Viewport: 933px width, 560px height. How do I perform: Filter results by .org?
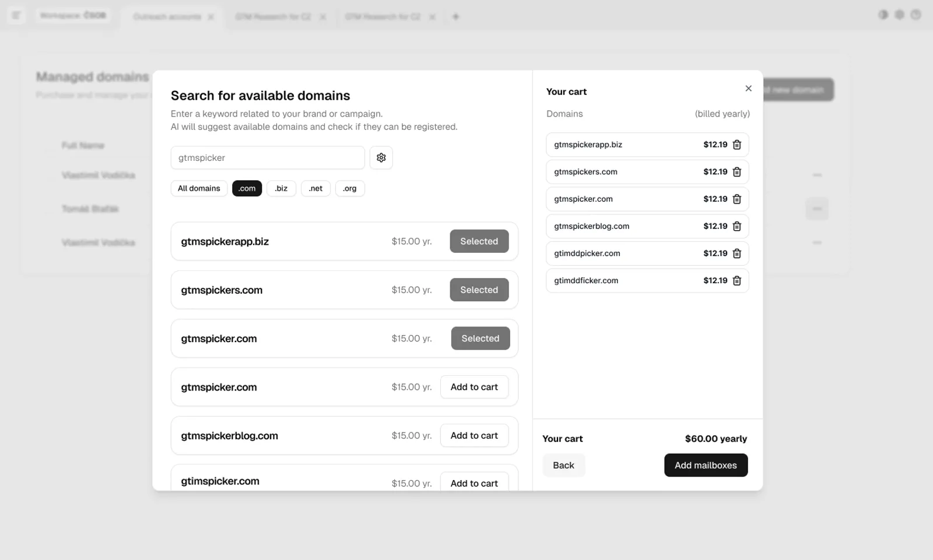pyautogui.click(x=350, y=188)
